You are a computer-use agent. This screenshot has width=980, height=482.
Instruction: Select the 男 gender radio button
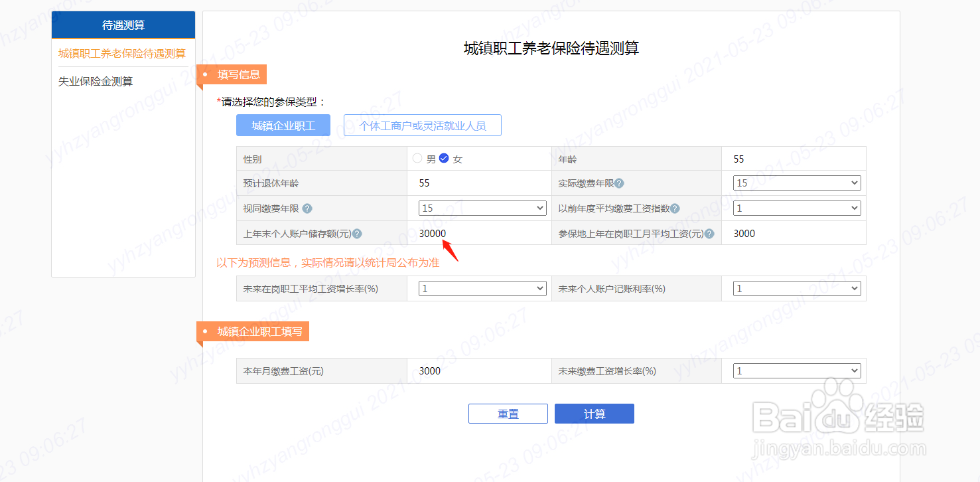click(417, 158)
